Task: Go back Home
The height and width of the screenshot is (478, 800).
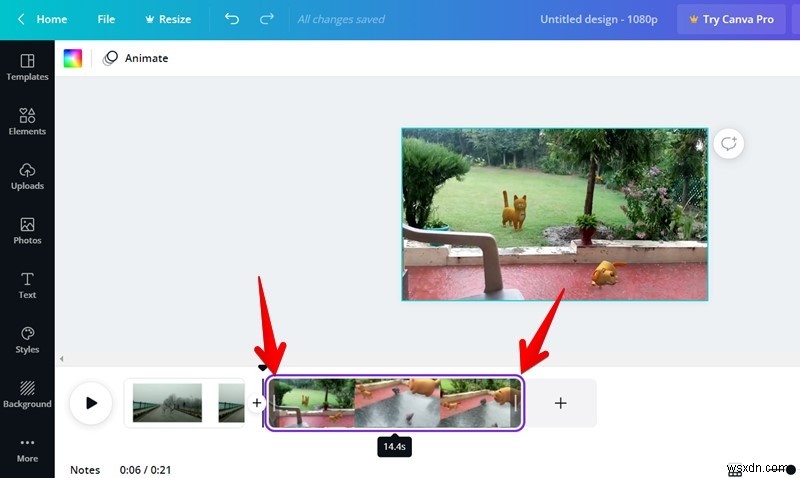Action: point(43,19)
